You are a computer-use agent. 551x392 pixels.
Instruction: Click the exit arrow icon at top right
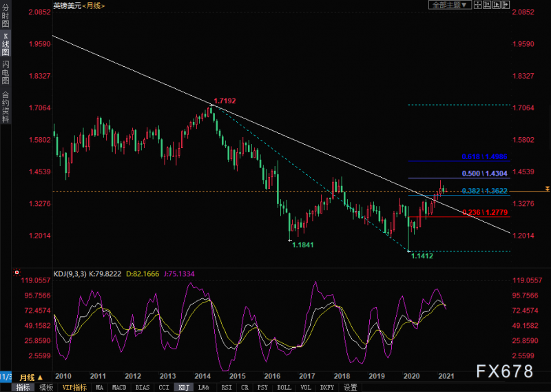(x=506, y=5)
